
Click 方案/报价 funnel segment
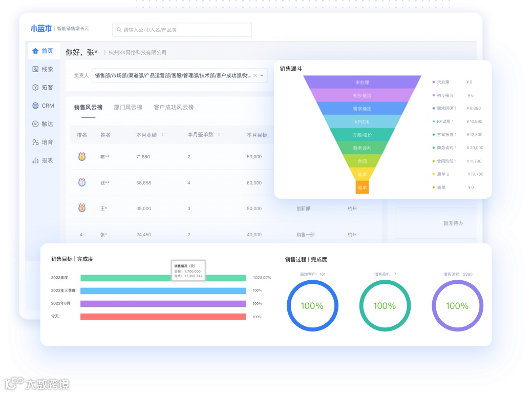362,135
